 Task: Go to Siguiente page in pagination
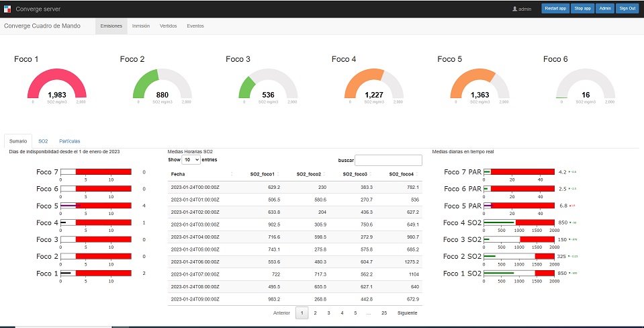pos(407,313)
